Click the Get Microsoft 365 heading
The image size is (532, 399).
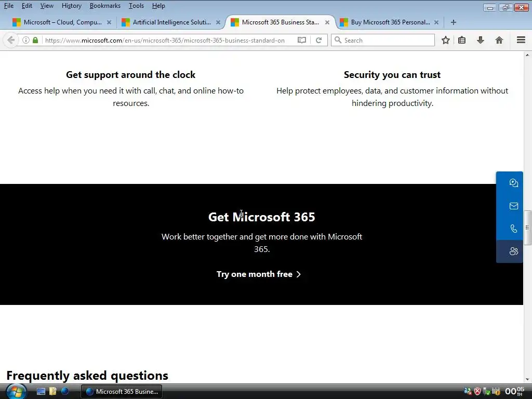(262, 217)
